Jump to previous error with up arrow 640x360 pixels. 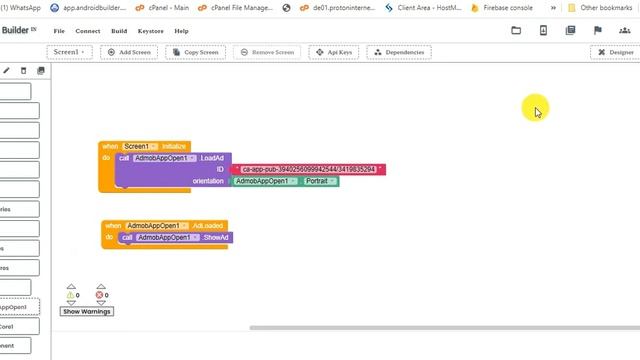pos(101,287)
